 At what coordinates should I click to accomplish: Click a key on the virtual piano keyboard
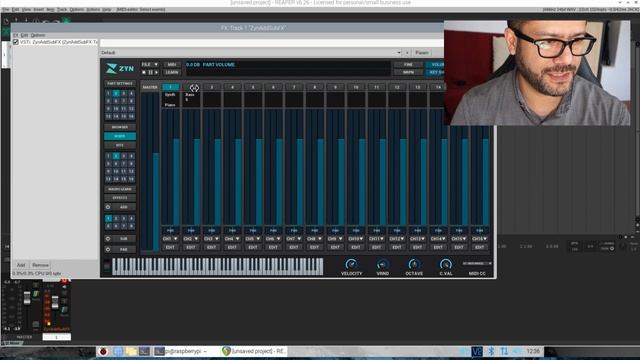coord(218,267)
